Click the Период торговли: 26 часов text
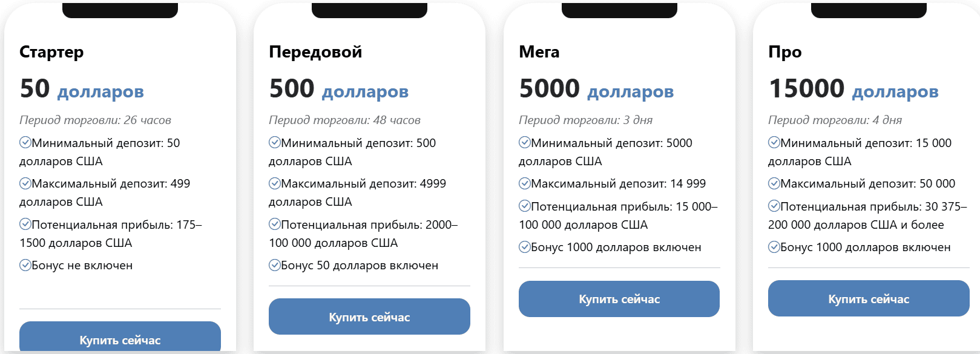This screenshot has width=980, height=354. click(96, 120)
